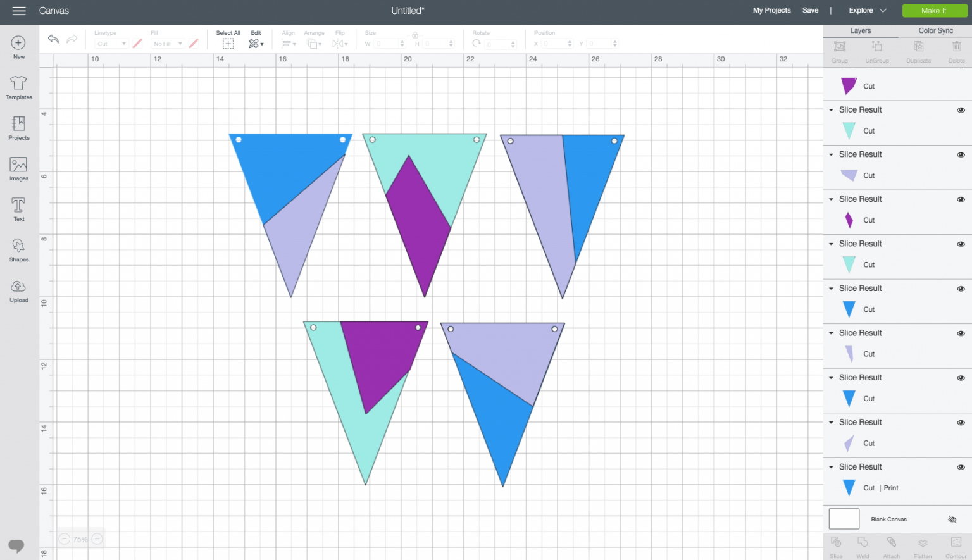Expand the Explore dropdown
Viewport: 972px width, 560px height.
coord(868,11)
